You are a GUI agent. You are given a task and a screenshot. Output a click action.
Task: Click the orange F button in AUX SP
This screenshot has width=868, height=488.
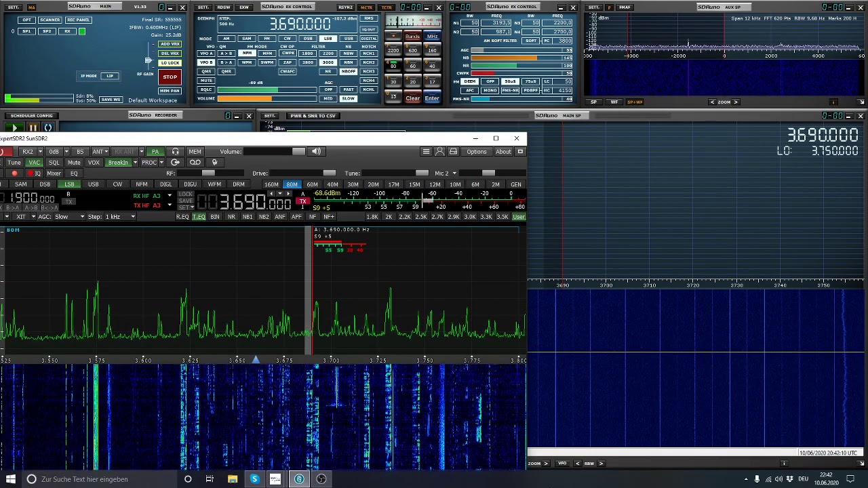click(x=610, y=7)
